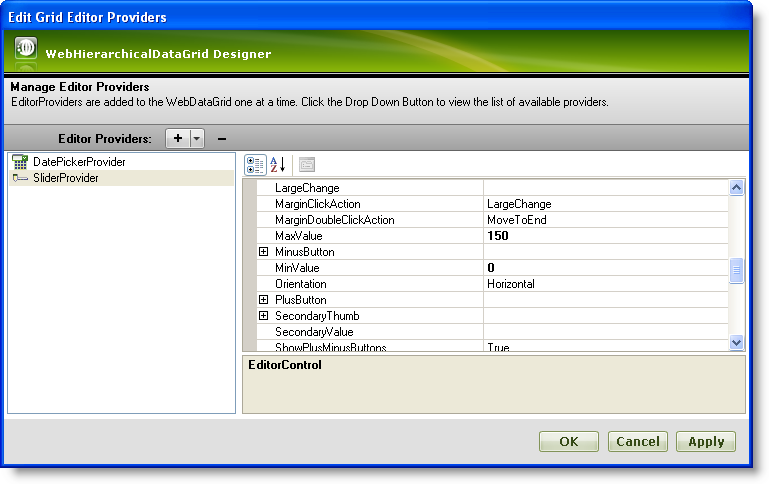This screenshot has width=769, height=484.
Task: Select the ShowPlusMinusButtons property name
Action: tap(331, 347)
